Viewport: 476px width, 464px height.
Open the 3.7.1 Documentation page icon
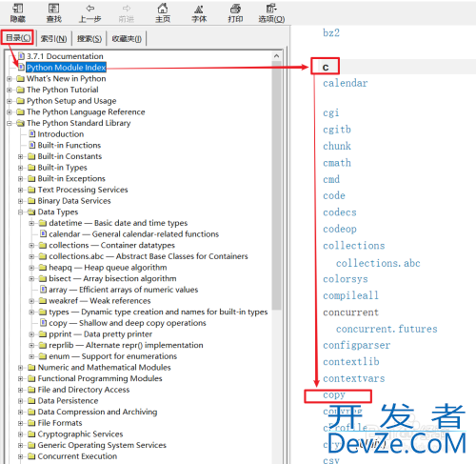tap(21, 56)
